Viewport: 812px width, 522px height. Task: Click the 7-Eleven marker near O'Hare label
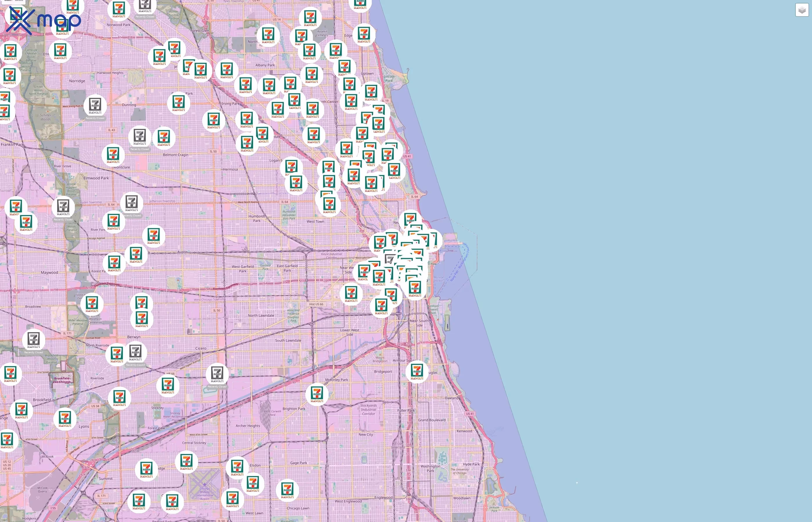tap(61, 51)
